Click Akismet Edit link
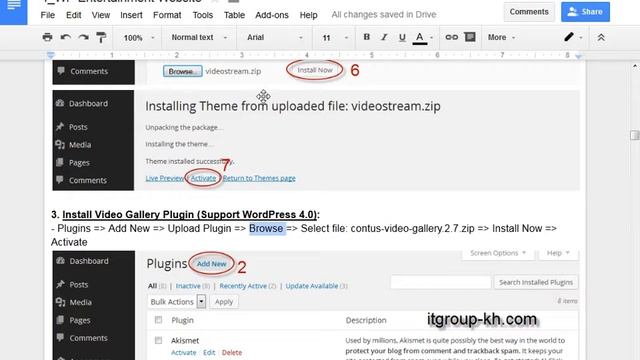Screen dimensions: 640x360 pos(209,353)
